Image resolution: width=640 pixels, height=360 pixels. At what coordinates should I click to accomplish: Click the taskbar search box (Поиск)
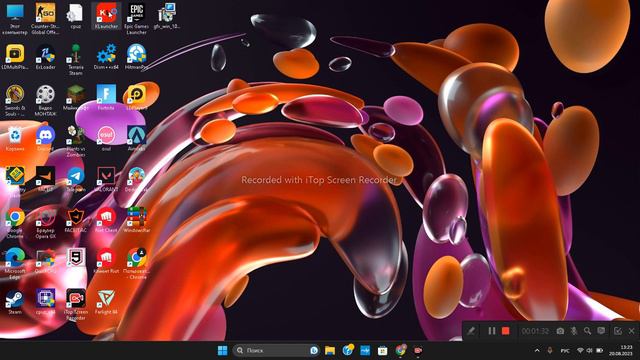pyautogui.click(x=276, y=350)
